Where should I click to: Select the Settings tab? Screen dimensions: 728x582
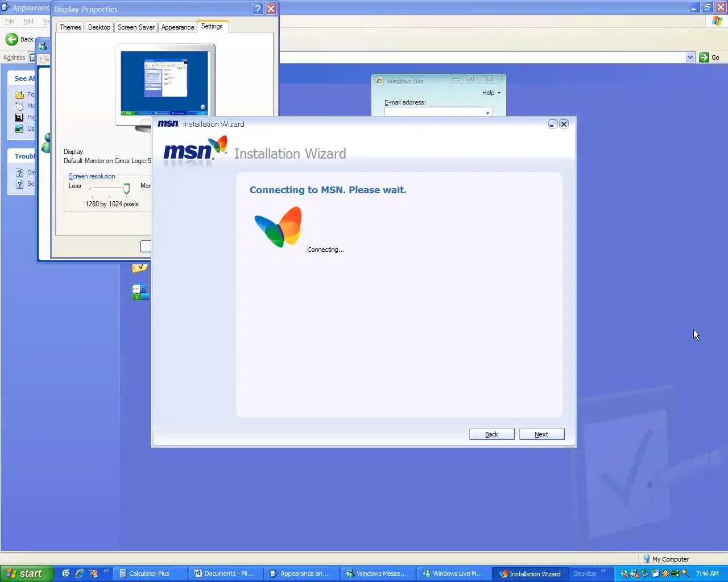(212, 26)
